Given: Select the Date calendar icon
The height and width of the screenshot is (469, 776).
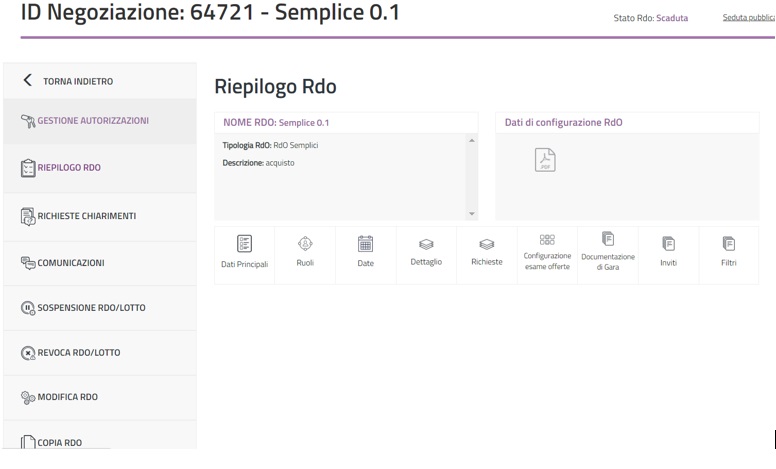Looking at the screenshot, I should (366, 243).
